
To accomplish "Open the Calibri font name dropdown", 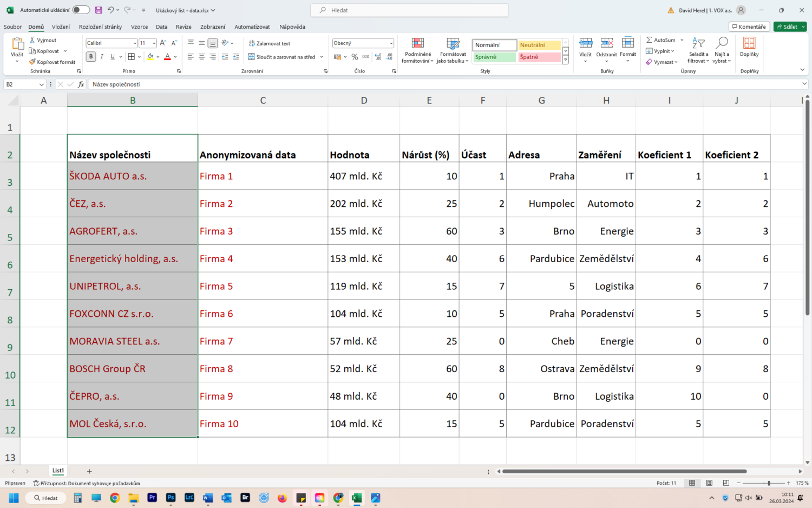I will point(135,43).
